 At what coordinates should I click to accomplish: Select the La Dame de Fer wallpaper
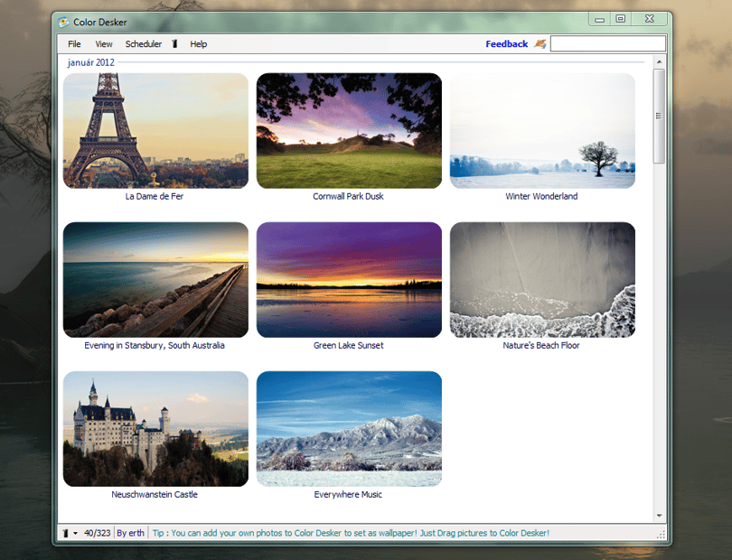pos(155,131)
